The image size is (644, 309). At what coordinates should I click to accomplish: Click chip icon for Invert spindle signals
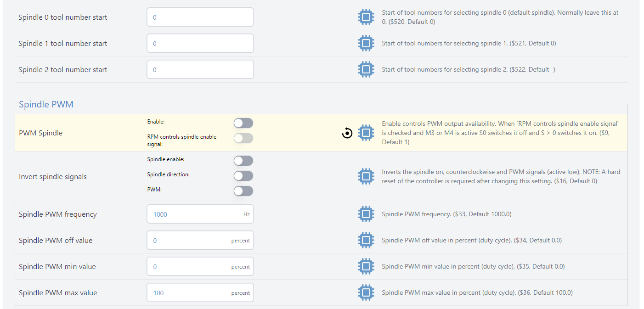(366, 177)
